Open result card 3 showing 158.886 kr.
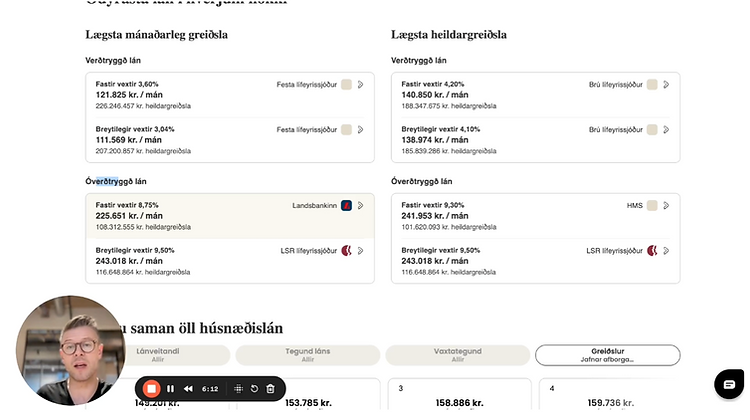Viewport: 750px width, 420px height. [x=459, y=394]
